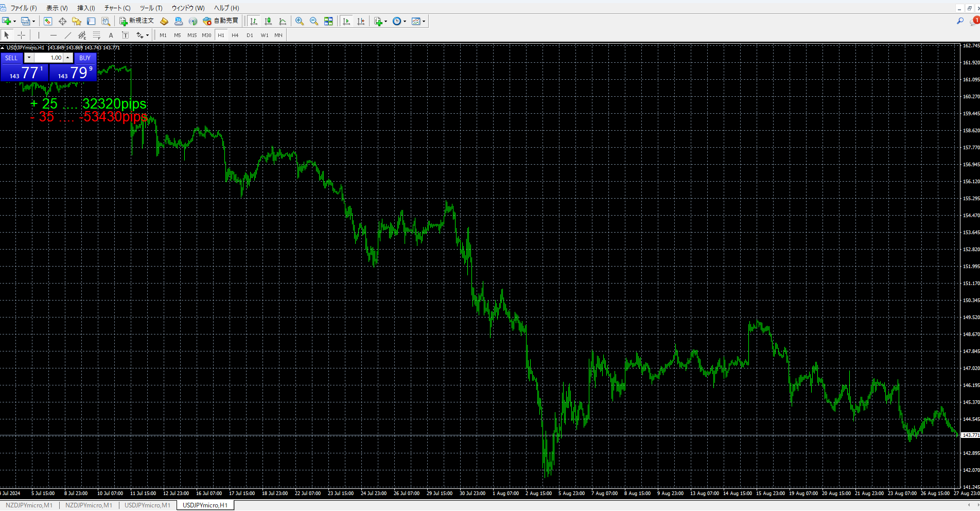Open the Strategy Tester magnifier icon
Screen dimensions: 980x511
pos(106,21)
